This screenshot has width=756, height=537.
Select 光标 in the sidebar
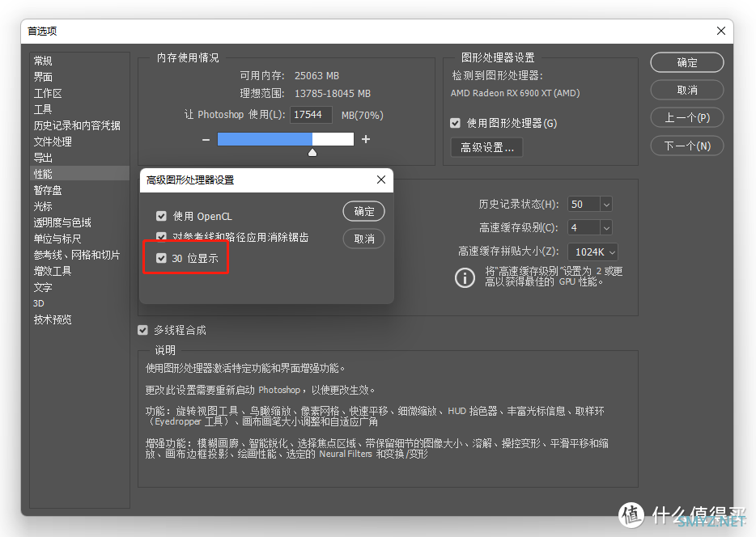coord(43,206)
